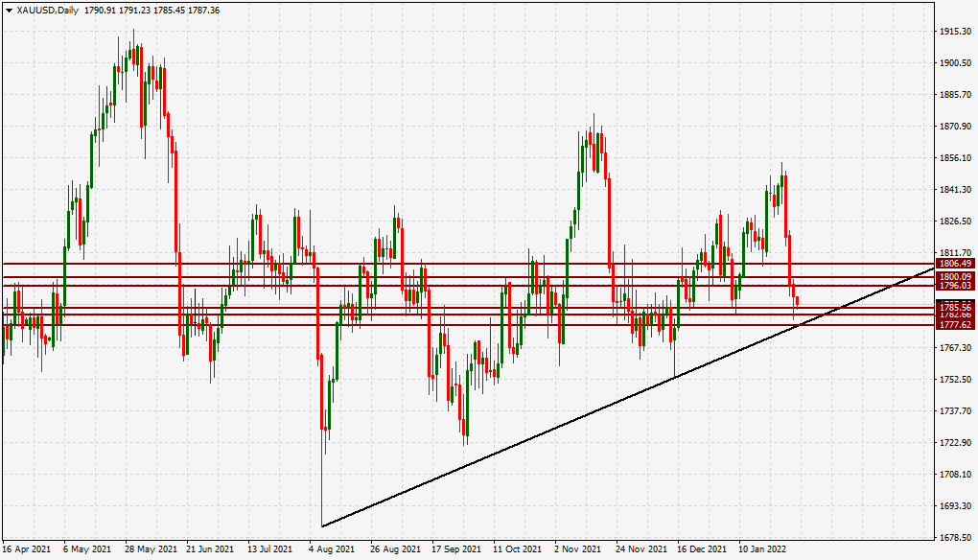Click the 1767.30 price scale value
This screenshot has height=560, width=978.
tap(955, 348)
